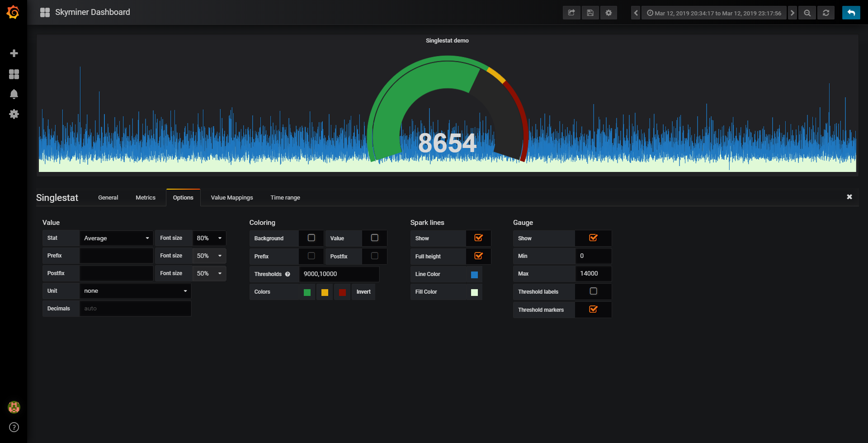Toggle Coloring Value checkbox
868x443 pixels.
click(375, 238)
